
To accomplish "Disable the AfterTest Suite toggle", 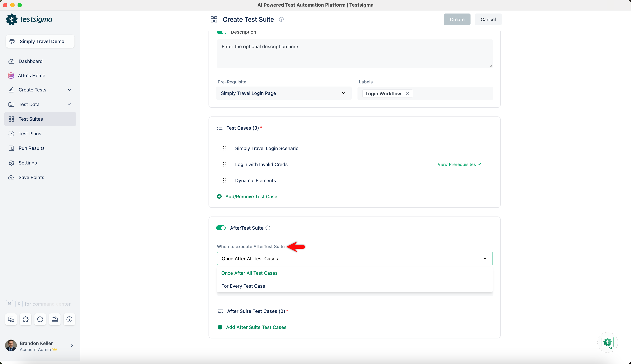I will (221, 228).
